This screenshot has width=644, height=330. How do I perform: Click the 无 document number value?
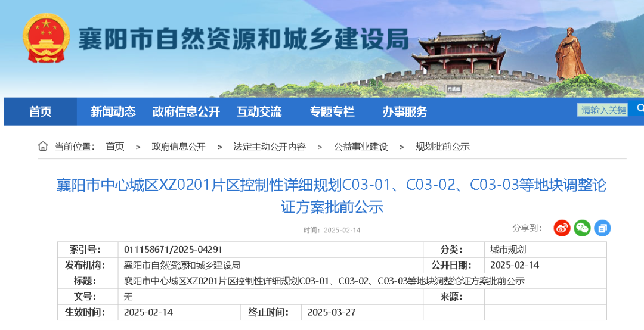click(x=128, y=297)
